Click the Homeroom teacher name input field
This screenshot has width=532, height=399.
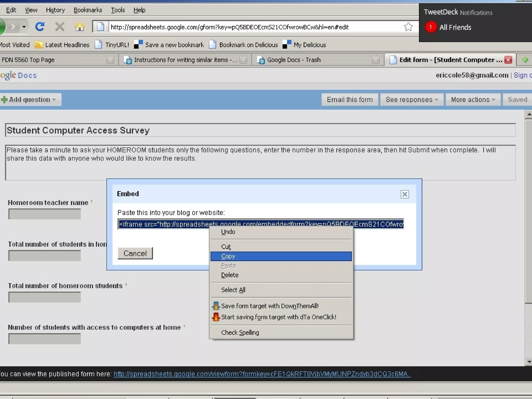point(44,214)
